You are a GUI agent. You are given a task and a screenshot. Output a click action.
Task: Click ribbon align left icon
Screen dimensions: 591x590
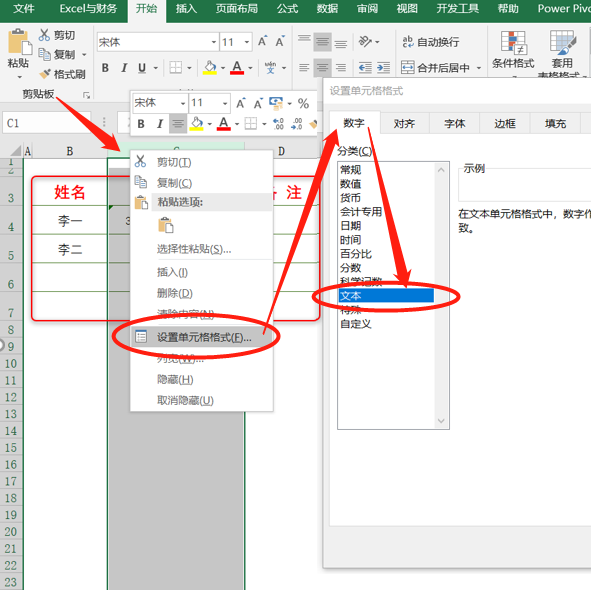tap(304, 68)
